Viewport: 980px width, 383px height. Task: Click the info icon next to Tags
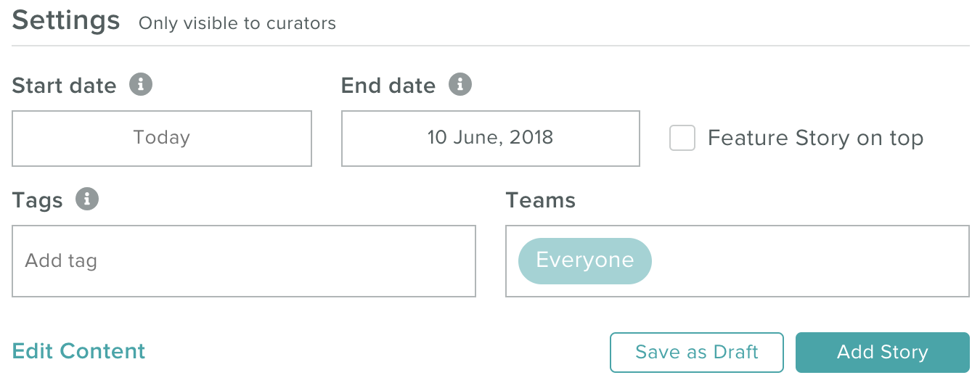87,199
